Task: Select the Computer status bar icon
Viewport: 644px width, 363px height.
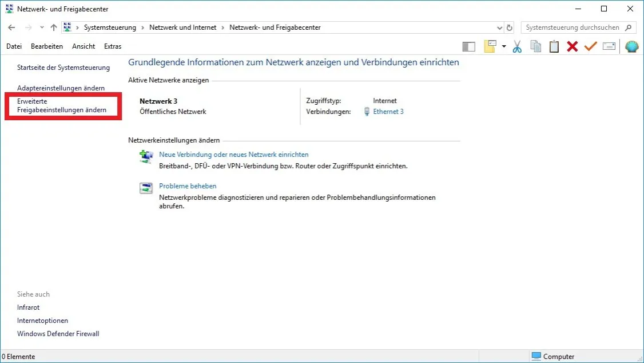Action: (x=536, y=356)
